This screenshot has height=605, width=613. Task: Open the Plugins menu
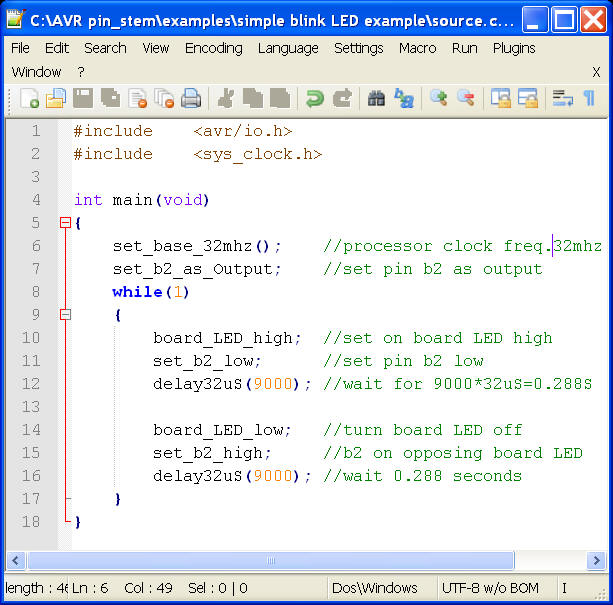[514, 48]
